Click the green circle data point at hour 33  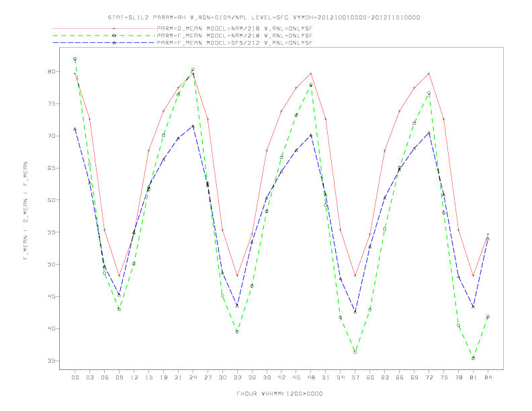tap(237, 332)
